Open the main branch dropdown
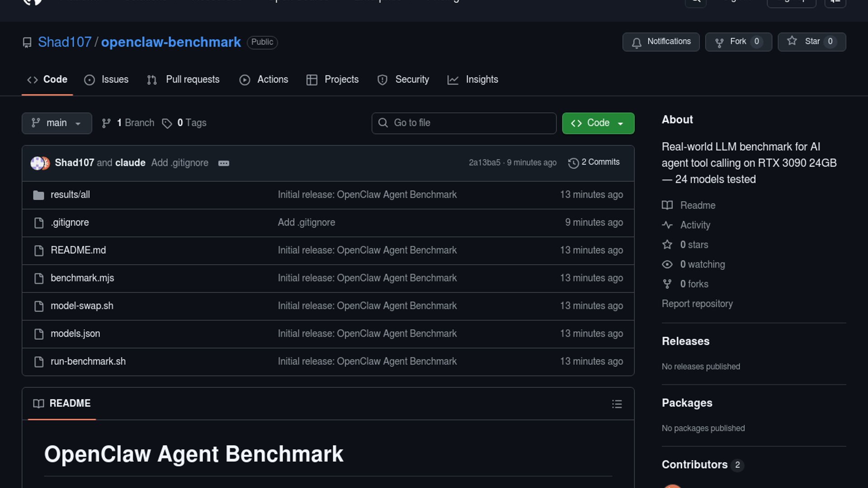This screenshot has width=868, height=488. [57, 123]
